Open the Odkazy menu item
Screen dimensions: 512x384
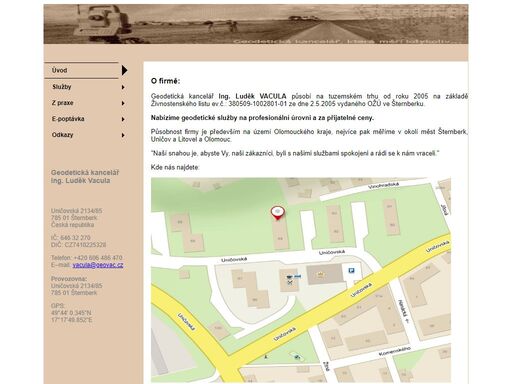click(x=62, y=135)
